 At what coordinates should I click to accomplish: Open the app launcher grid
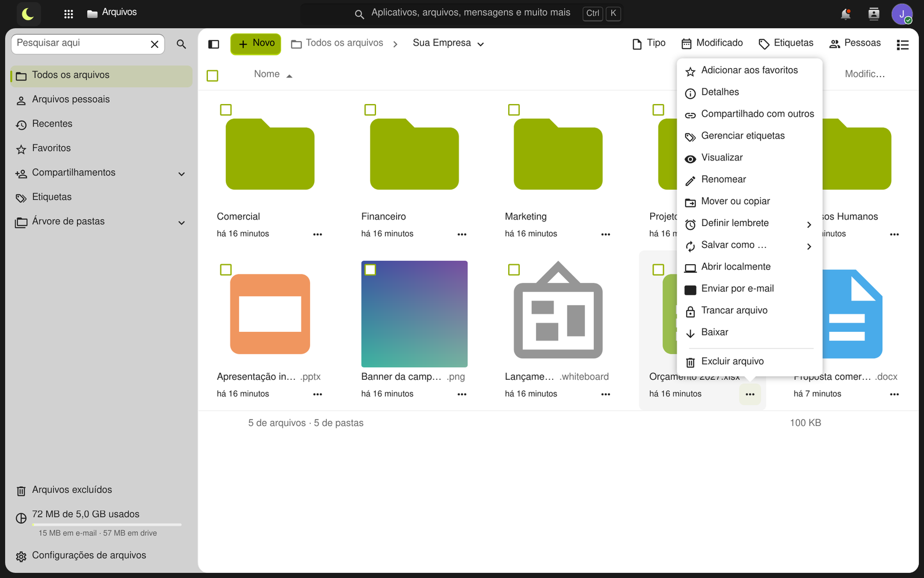(x=68, y=13)
